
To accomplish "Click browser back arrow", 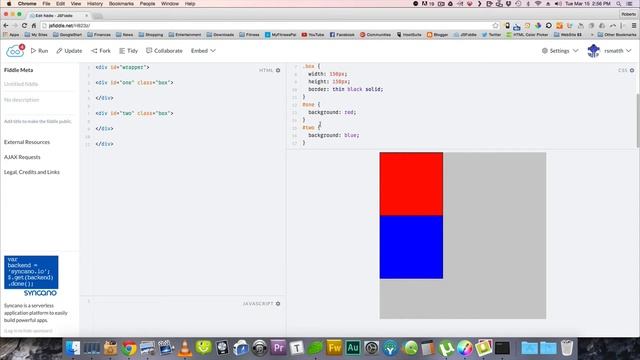I will (6, 25).
